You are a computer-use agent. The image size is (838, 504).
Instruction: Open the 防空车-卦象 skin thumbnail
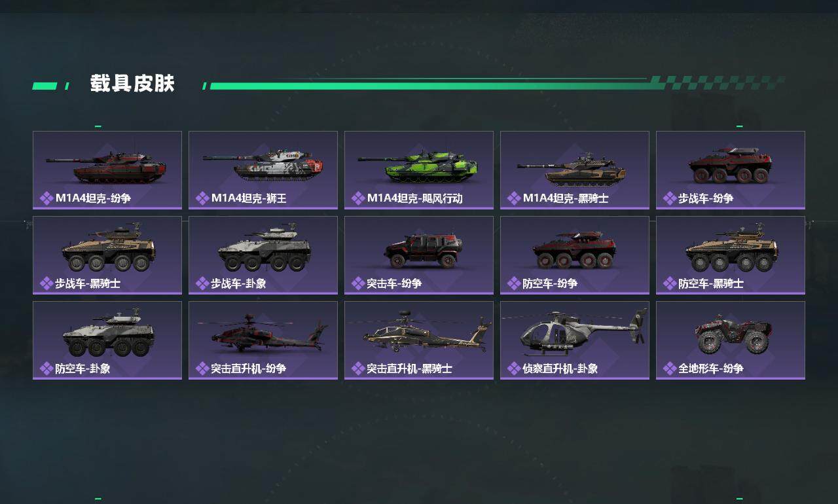click(107, 340)
